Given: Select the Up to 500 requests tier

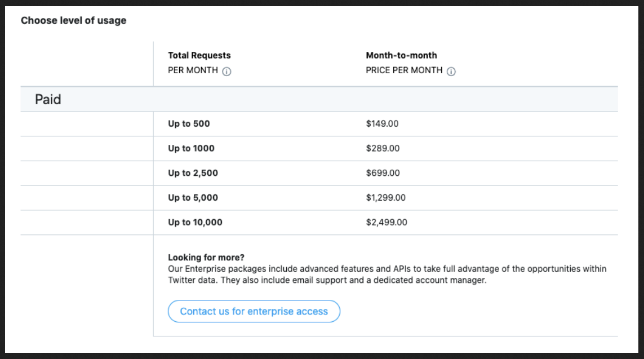Looking at the screenshot, I should tap(189, 123).
